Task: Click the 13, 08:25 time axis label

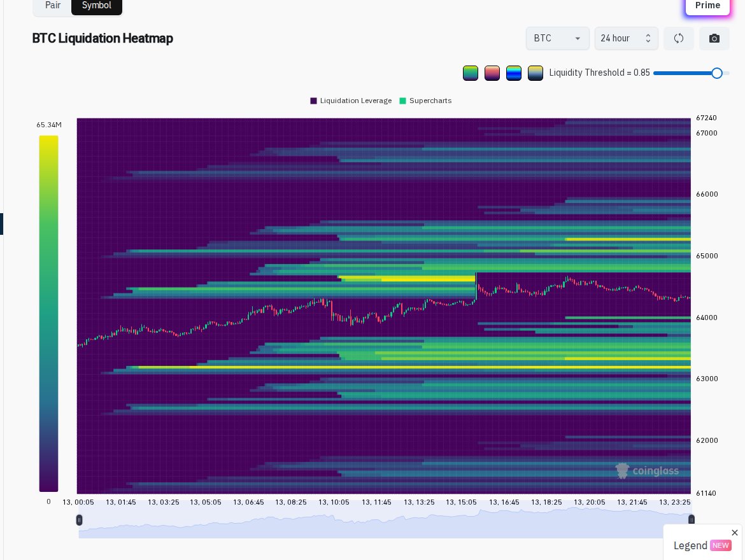Action: [291, 502]
